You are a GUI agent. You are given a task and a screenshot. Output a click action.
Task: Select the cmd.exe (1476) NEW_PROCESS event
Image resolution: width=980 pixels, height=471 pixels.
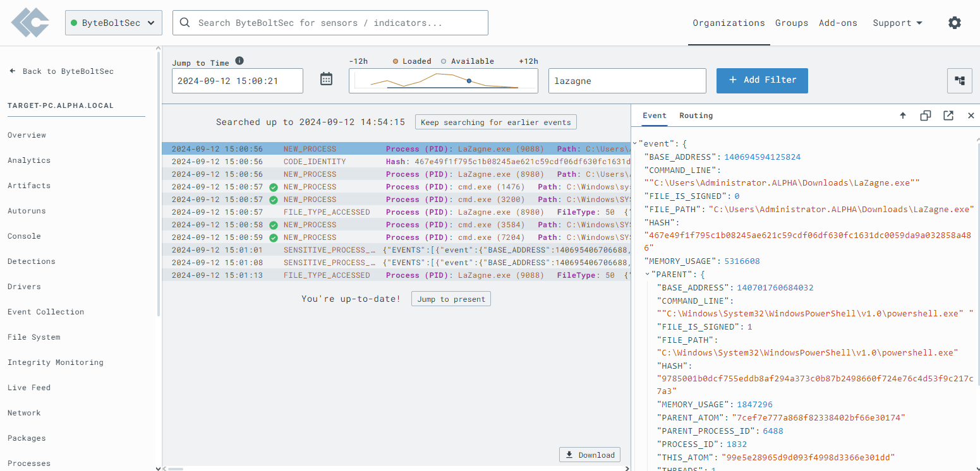click(396, 187)
